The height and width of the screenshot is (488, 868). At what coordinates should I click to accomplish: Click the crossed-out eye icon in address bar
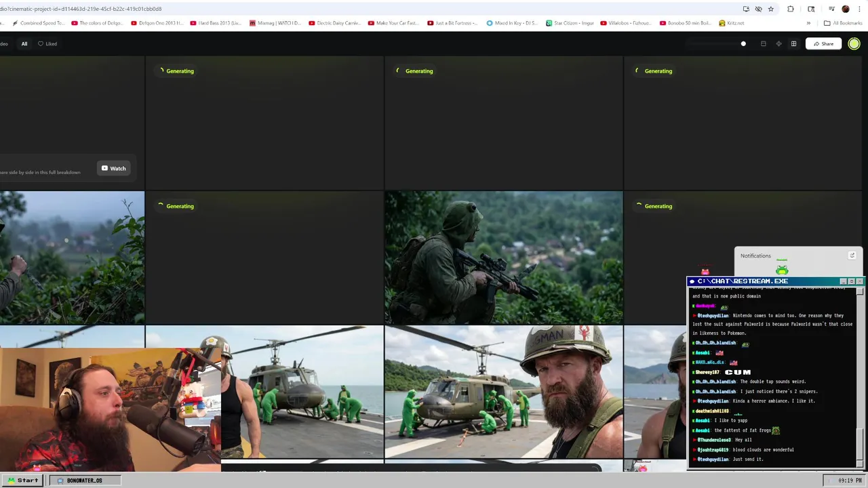pyautogui.click(x=758, y=9)
